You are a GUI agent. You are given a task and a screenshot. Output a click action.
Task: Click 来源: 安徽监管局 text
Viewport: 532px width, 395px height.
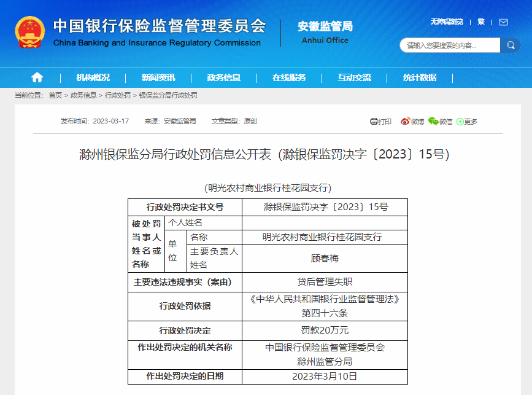pyautogui.click(x=171, y=121)
